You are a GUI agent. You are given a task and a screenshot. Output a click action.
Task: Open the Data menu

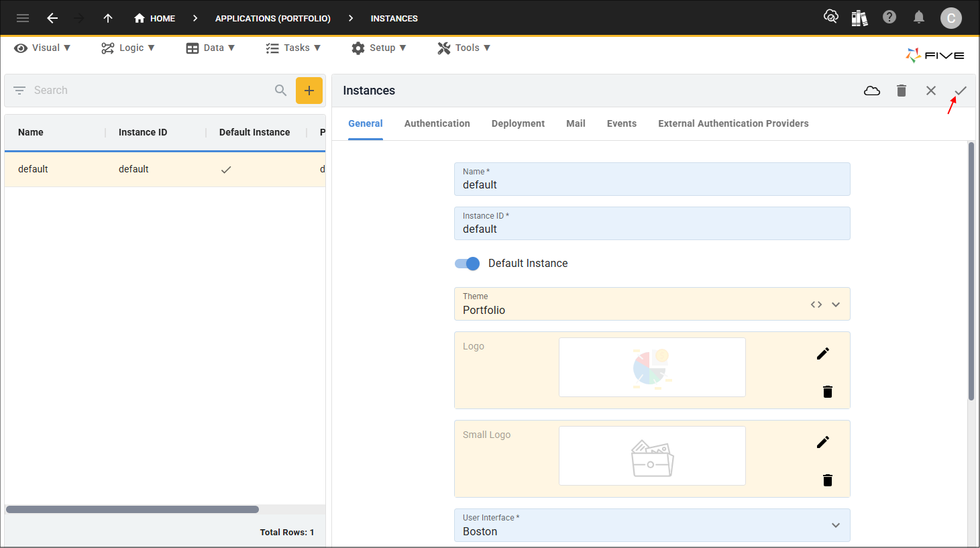point(211,48)
